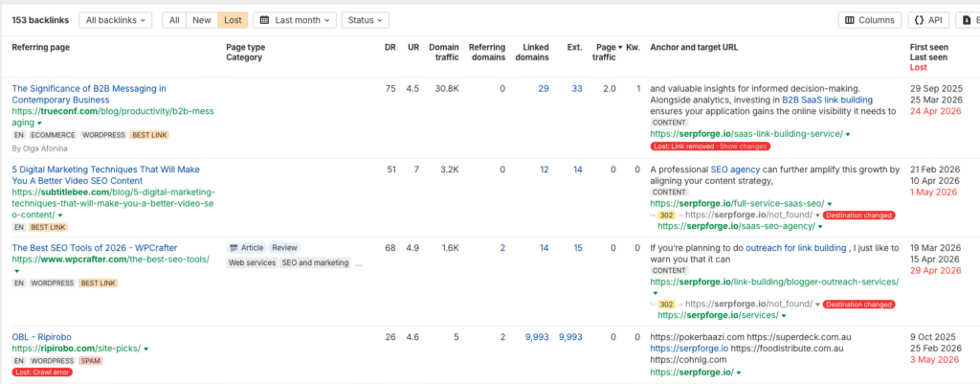Open the https://serpforge.io anchor link
Screen dimensions: 980x384
689,348
